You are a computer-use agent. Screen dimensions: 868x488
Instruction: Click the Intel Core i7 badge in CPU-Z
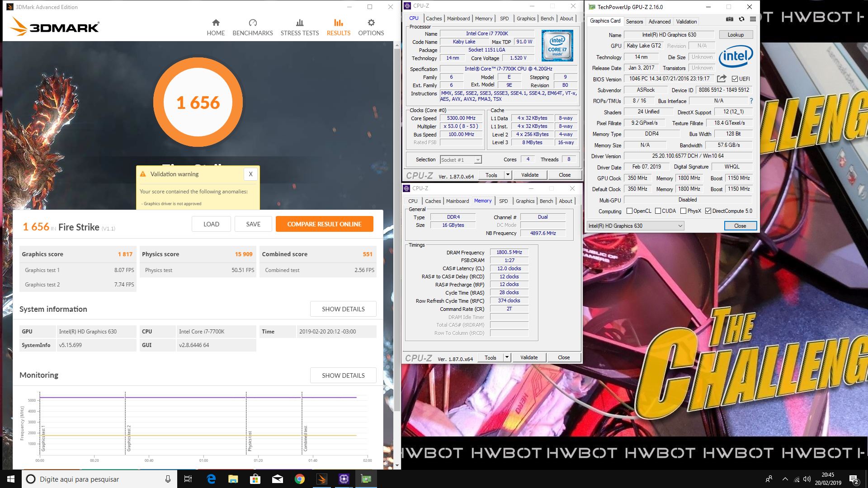pos(557,46)
